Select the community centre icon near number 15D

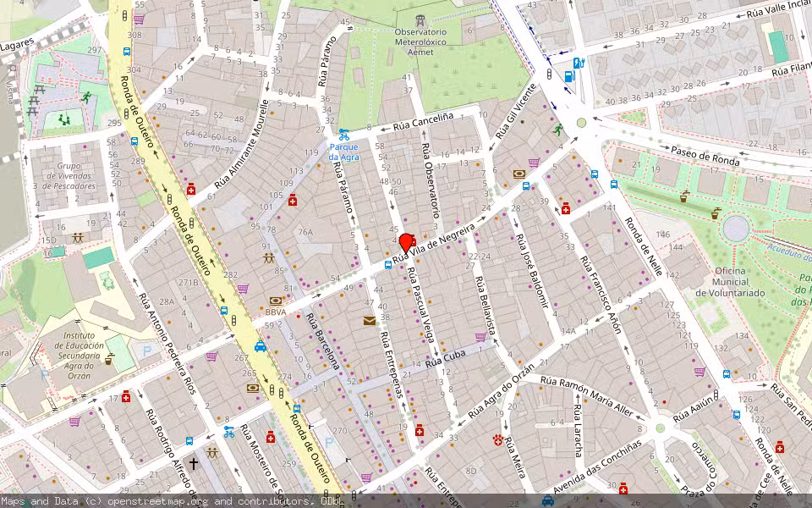(x=78, y=237)
